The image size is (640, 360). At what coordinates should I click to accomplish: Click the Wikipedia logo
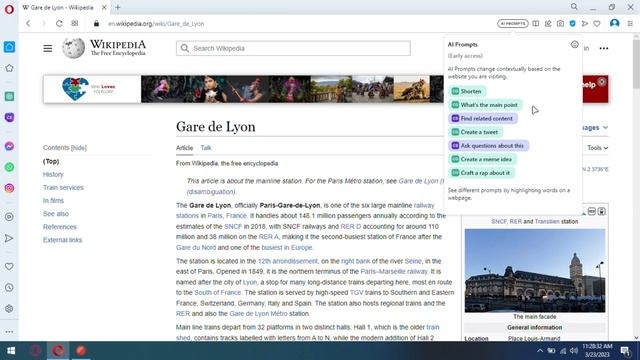pos(104,48)
